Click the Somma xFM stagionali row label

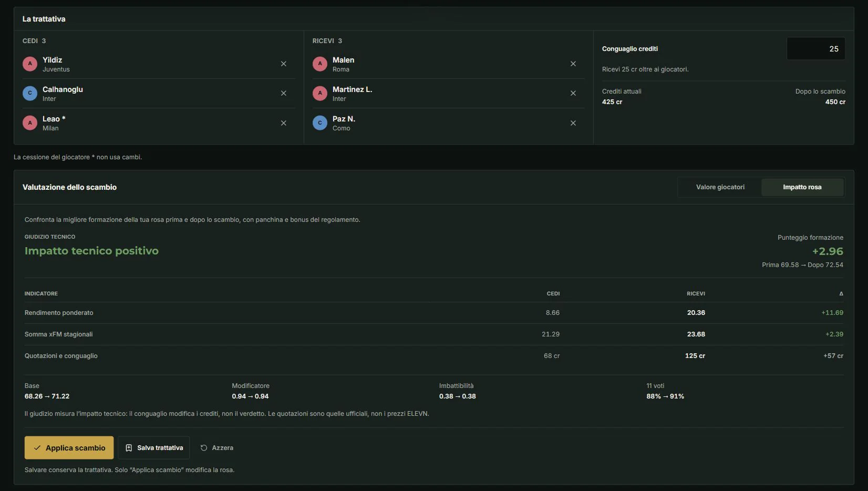point(59,334)
